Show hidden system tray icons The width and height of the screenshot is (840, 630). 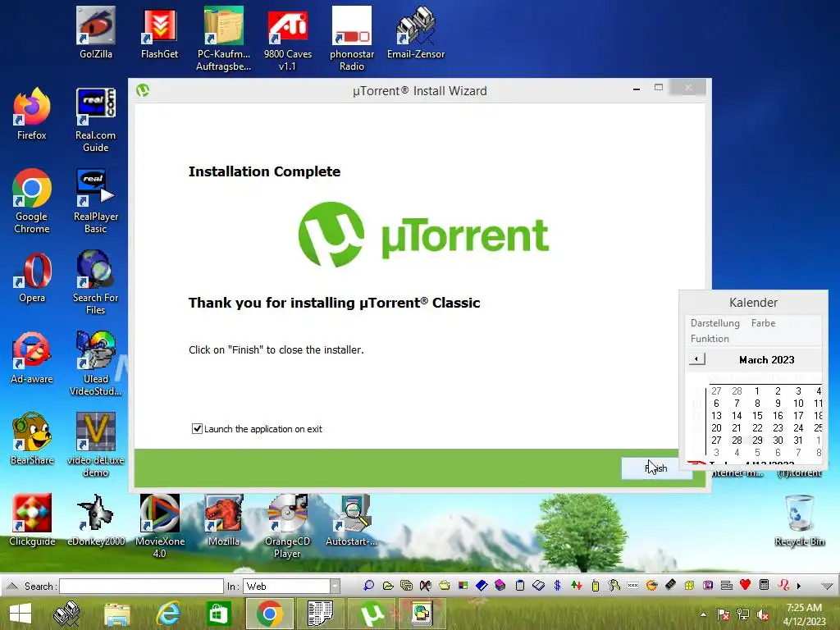tap(703, 614)
